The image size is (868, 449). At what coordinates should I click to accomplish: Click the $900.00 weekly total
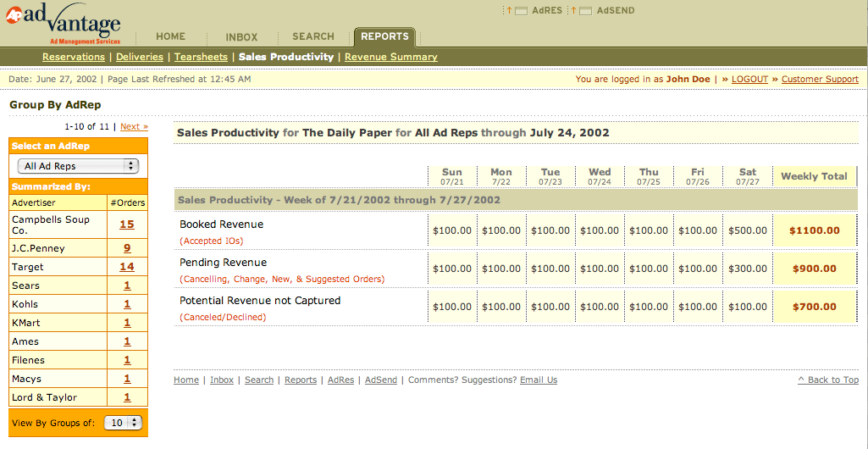[x=815, y=269]
